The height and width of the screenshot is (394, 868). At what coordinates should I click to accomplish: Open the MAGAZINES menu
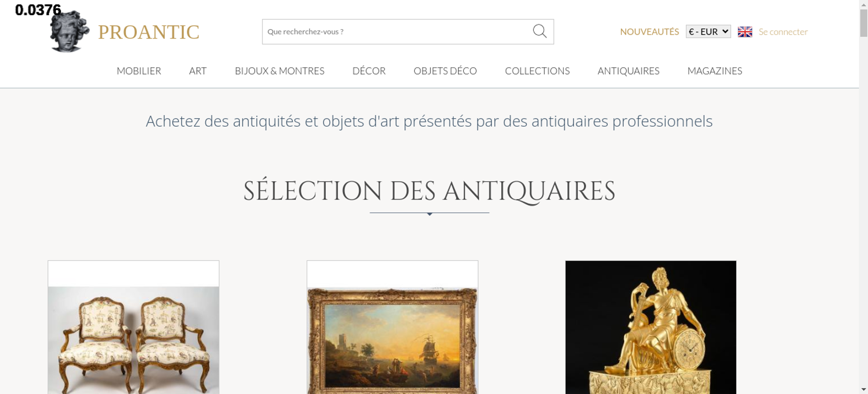tap(715, 71)
